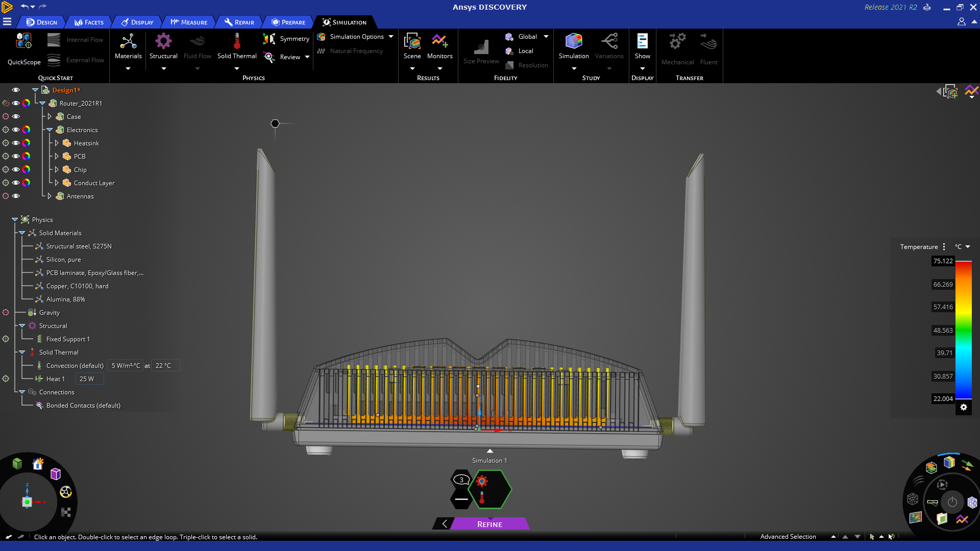Toggle visibility of the Antennas component

pos(16,196)
